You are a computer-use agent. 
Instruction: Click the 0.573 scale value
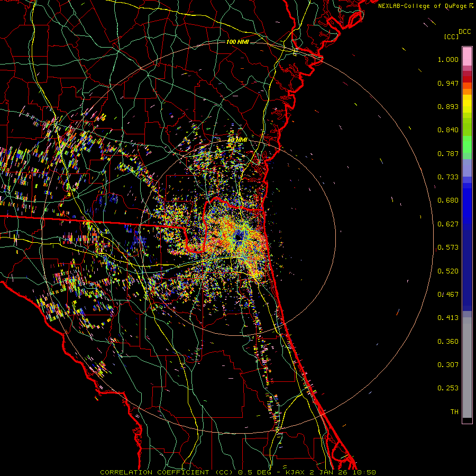point(448,248)
